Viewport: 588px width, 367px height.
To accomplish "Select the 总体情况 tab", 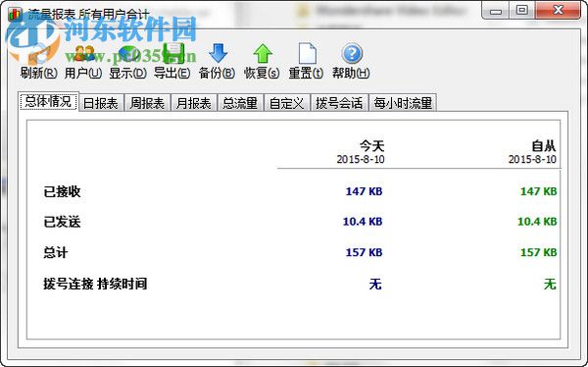I will (48, 102).
